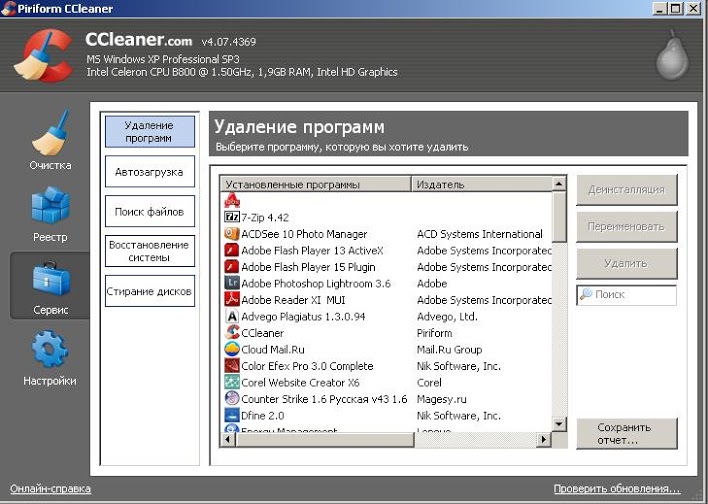This screenshot has width=708, height=504.
Task: Click the CCleaner.com header title
Action: pyautogui.click(x=139, y=40)
